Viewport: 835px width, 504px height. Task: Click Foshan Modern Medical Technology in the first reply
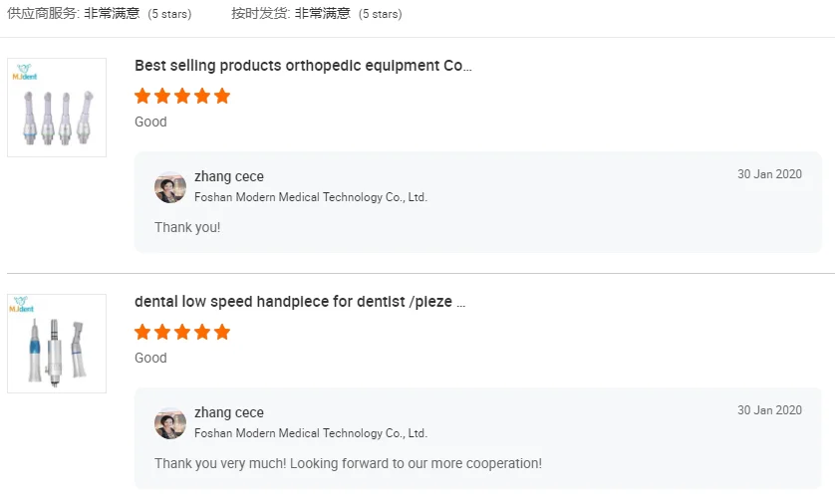310,197
